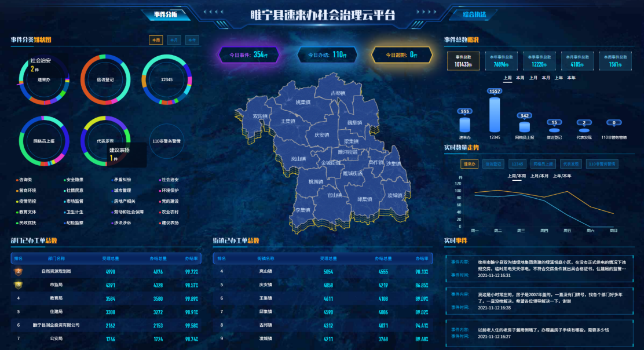The image size is (644, 350).
Task: Open the 2021-11-12 16:28 event entry
Action: pos(539,301)
